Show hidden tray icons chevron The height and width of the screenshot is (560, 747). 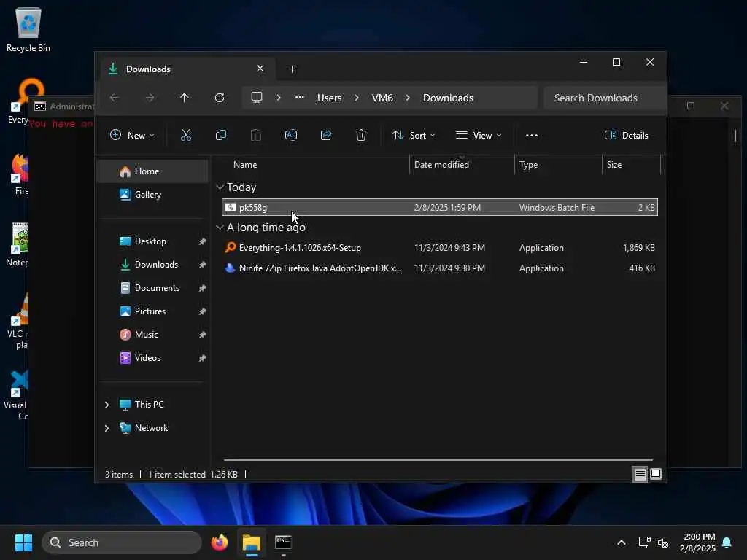click(622, 542)
